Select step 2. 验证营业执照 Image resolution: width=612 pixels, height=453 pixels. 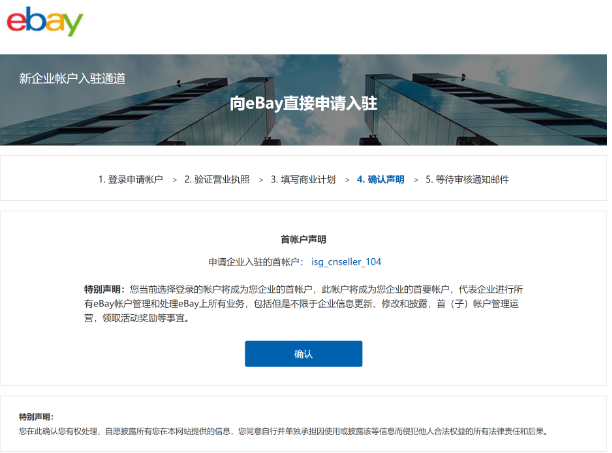click(217, 179)
